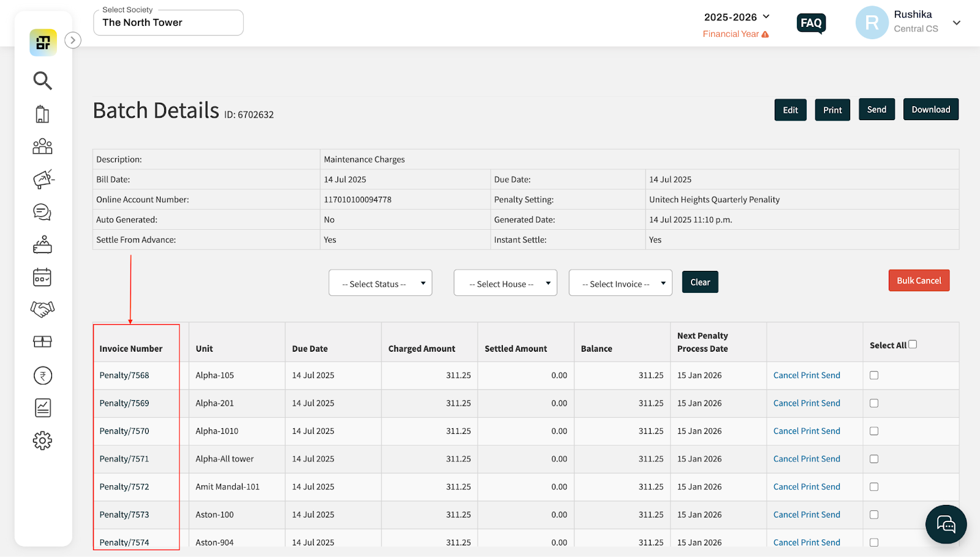Open the rupee payments icon in sidebar
The image size is (980, 557).
tap(43, 376)
